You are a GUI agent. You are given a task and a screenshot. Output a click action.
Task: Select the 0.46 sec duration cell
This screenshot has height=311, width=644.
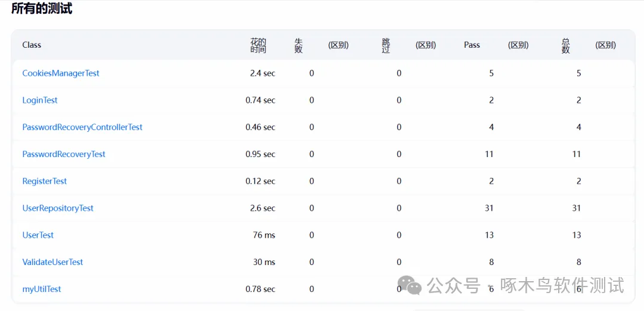pos(261,127)
